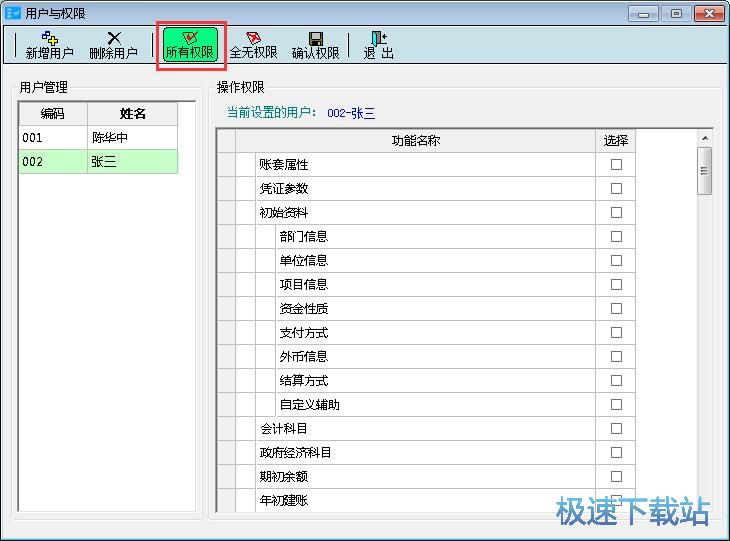Toggle the 初始资料 permission checkbox
Image resolution: width=730 pixels, height=541 pixels.
[x=616, y=213]
